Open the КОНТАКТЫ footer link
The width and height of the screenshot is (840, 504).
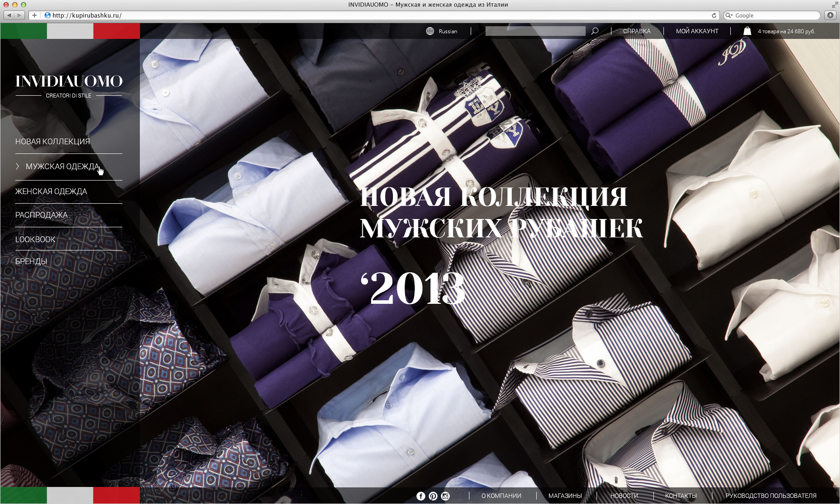pos(681,496)
